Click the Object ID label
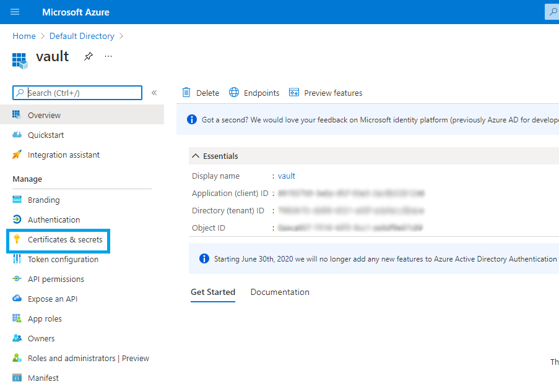Viewport: 559px width, 392px height. pyautogui.click(x=208, y=228)
